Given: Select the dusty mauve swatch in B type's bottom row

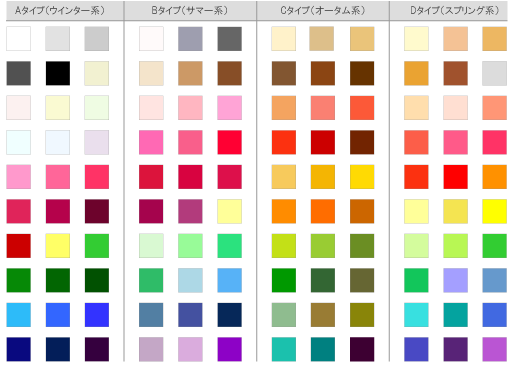Looking at the screenshot, I should [151, 349].
